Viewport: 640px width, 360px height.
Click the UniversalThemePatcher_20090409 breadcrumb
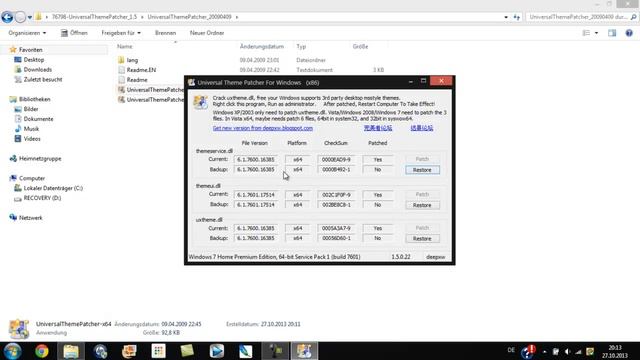(x=189, y=17)
